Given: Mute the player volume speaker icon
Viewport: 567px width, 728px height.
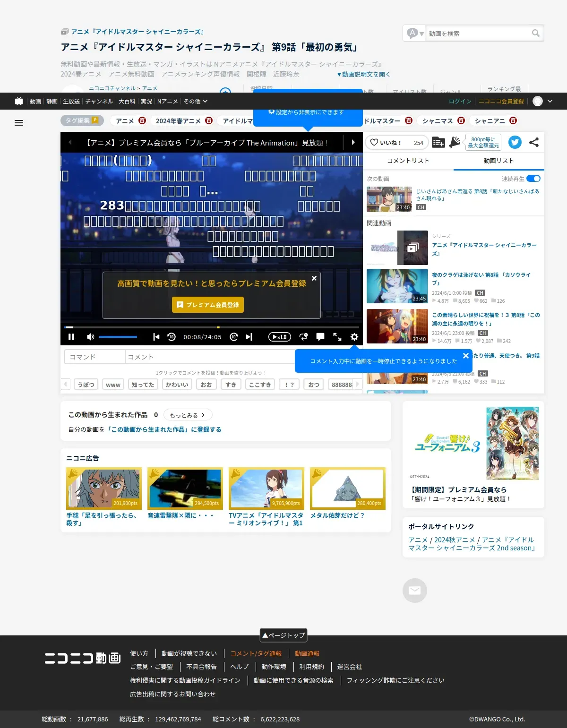Looking at the screenshot, I should (x=90, y=337).
